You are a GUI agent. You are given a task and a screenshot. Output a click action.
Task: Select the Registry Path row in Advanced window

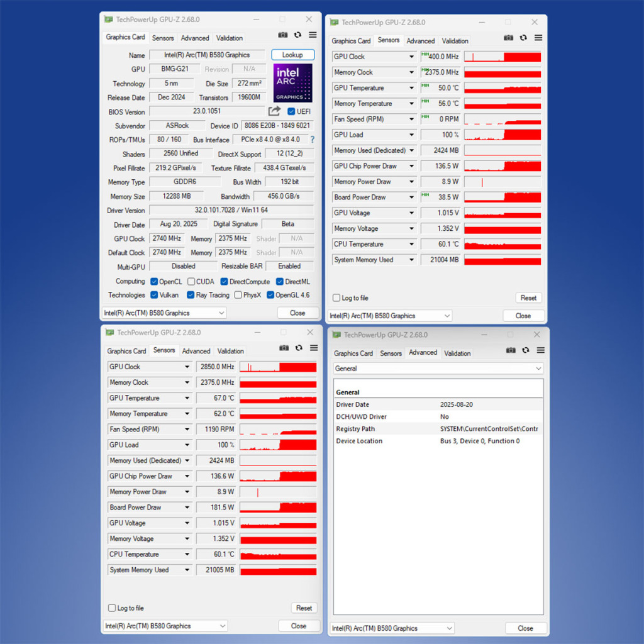[x=438, y=429]
